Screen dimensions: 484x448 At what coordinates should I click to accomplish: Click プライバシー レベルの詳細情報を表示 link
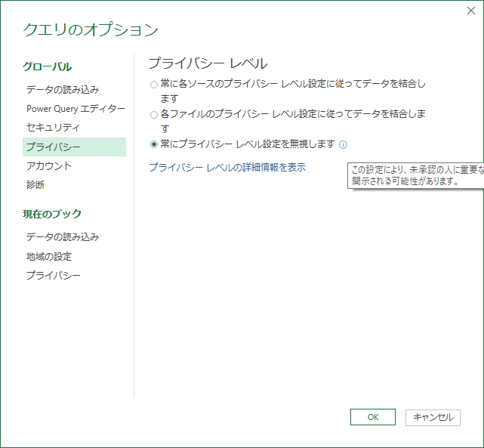click(227, 168)
